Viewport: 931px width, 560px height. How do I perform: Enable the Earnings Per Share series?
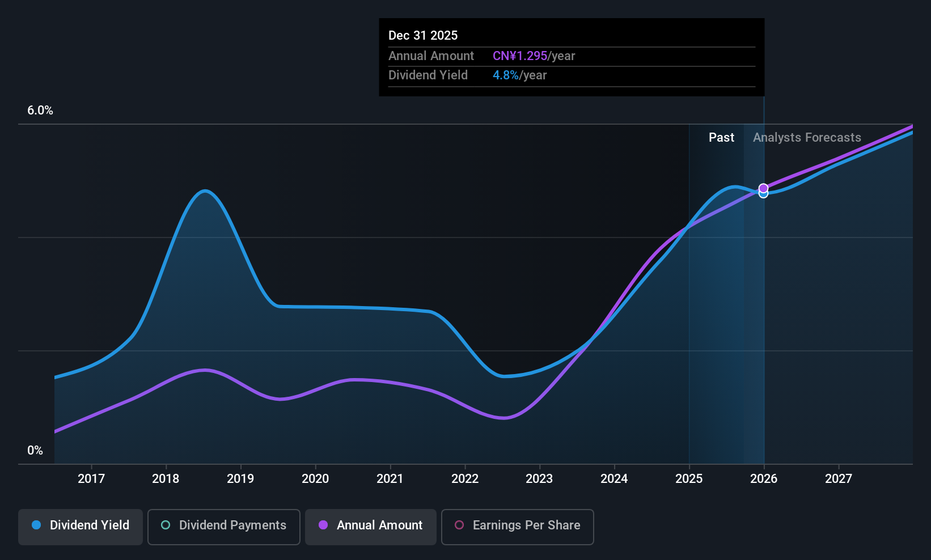(518, 527)
